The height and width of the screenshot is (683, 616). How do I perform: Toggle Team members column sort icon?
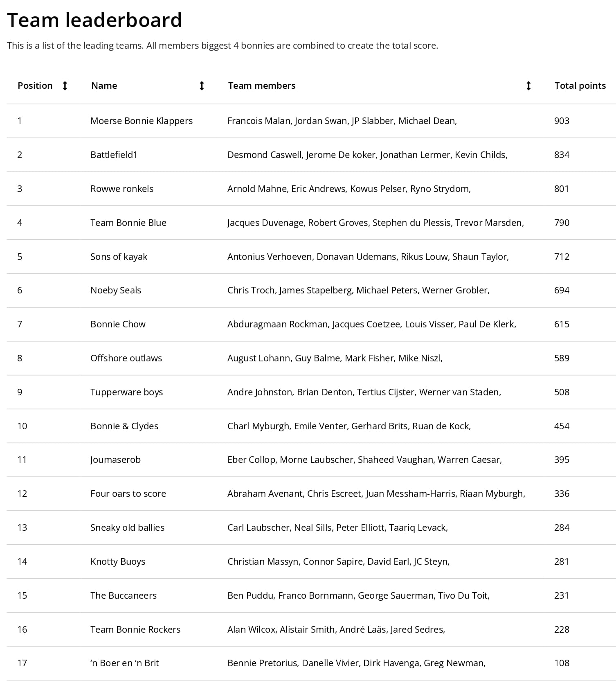pos(528,86)
